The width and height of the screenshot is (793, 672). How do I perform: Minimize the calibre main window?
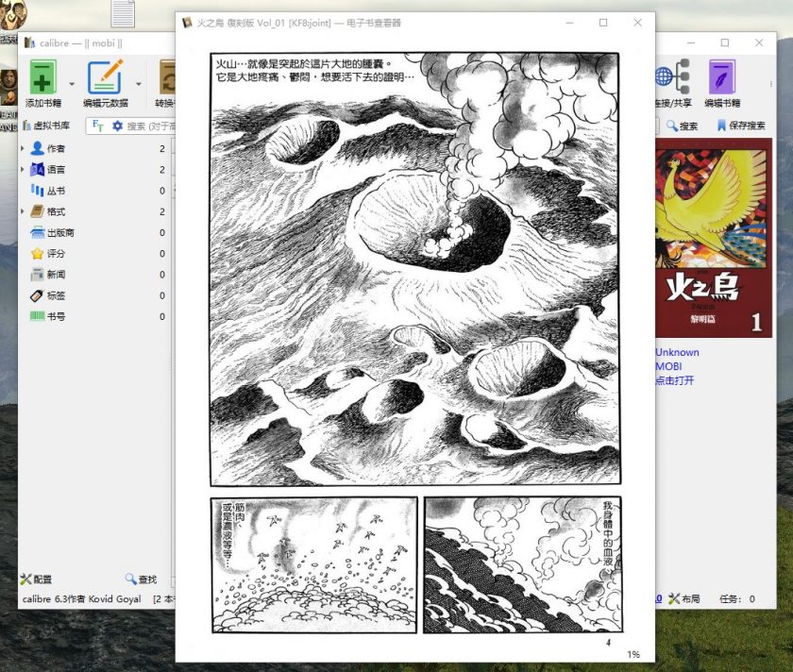coord(691,43)
